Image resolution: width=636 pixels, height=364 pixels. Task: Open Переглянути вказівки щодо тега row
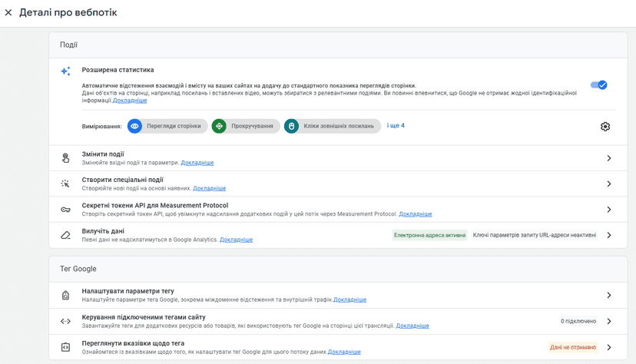click(x=338, y=347)
